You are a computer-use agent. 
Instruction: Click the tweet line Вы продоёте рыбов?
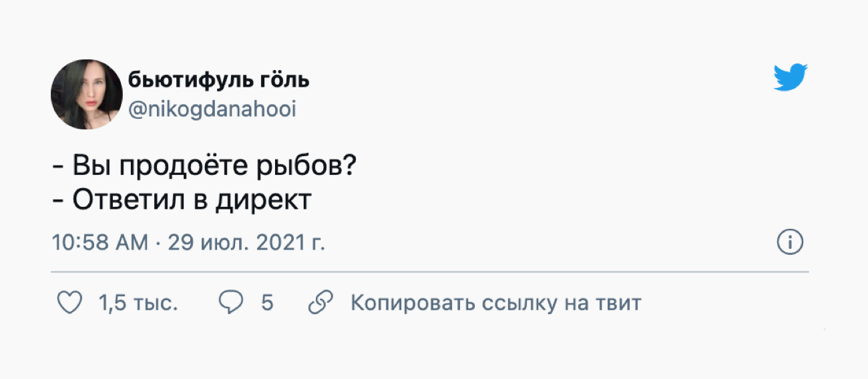tap(203, 167)
